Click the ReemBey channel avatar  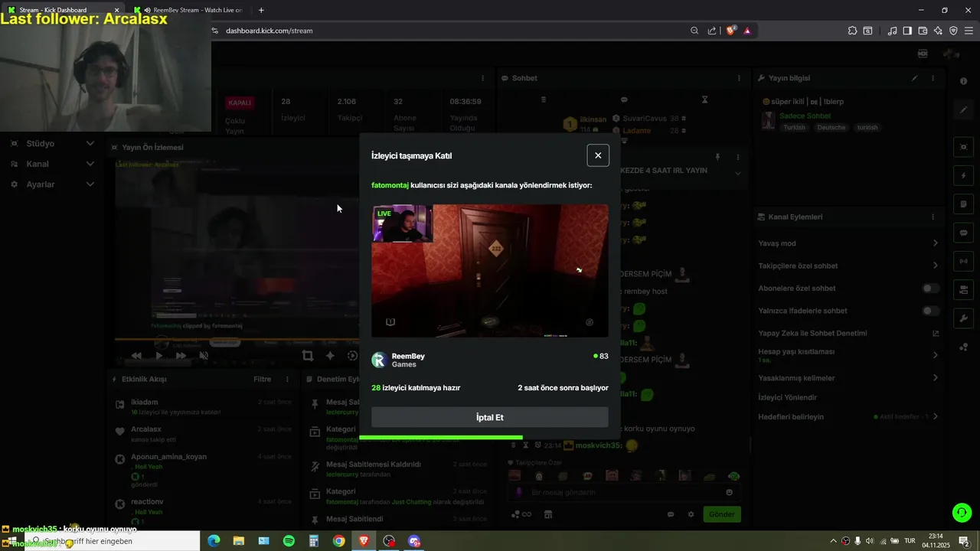click(x=378, y=360)
